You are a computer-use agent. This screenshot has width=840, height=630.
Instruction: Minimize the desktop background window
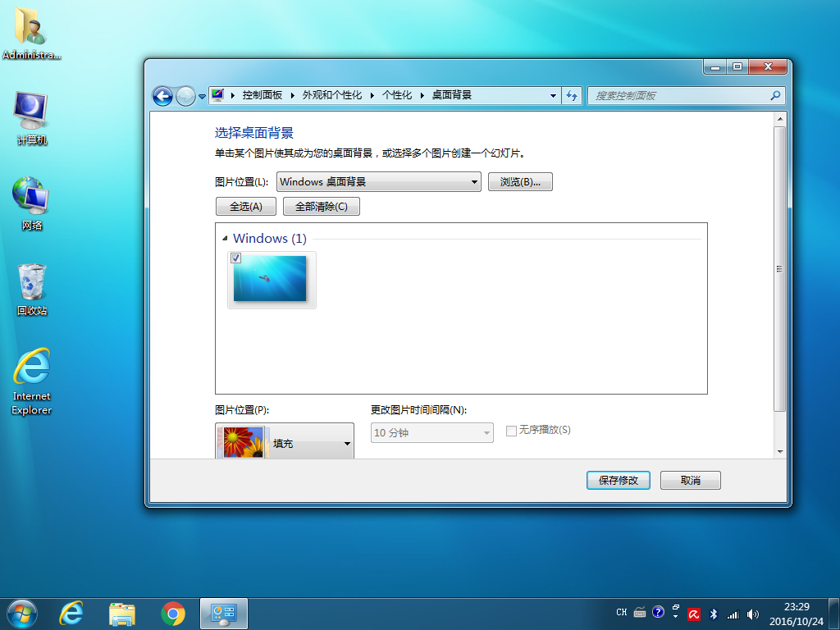coord(714,67)
